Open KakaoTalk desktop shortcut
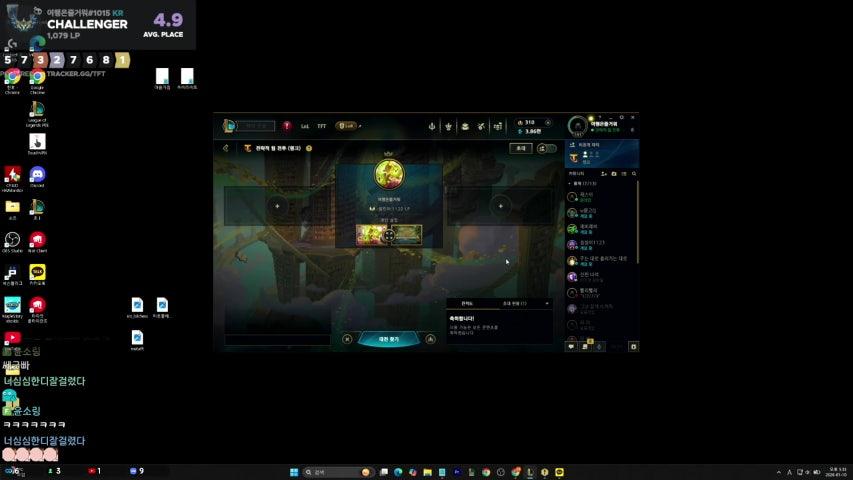 (37, 275)
